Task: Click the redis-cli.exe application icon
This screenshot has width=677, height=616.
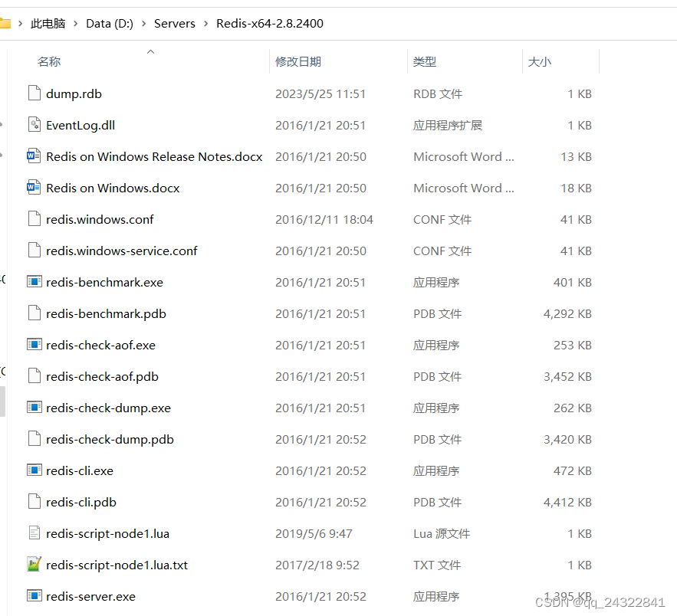Action: click(x=34, y=470)
